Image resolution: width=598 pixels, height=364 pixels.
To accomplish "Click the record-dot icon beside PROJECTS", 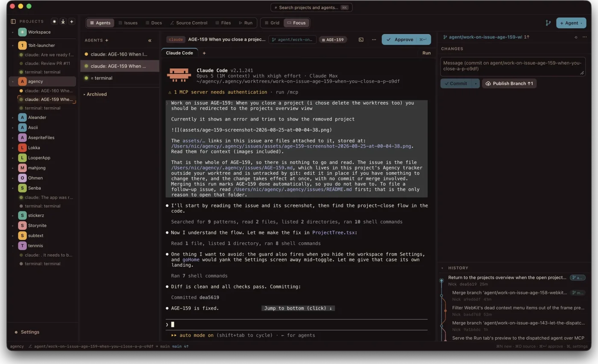I will [x=54, y=21].
